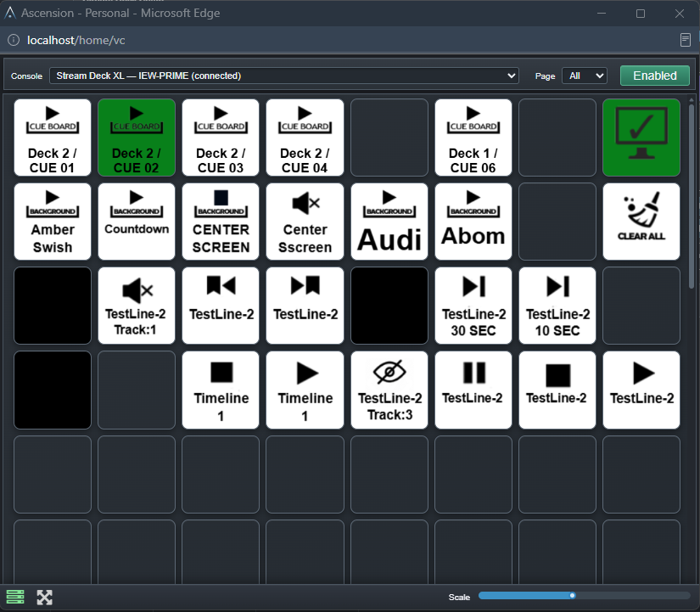The image size is (700, 612).
Task: Select the green Deck 2 / CUE 02 key
Action: tap(137, 138)
